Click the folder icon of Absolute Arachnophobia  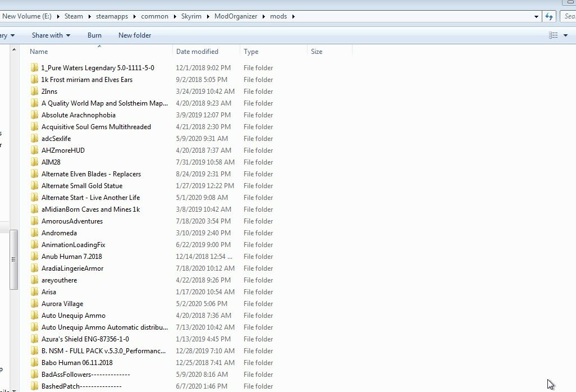pyautogui.click(x=34, y=115)
